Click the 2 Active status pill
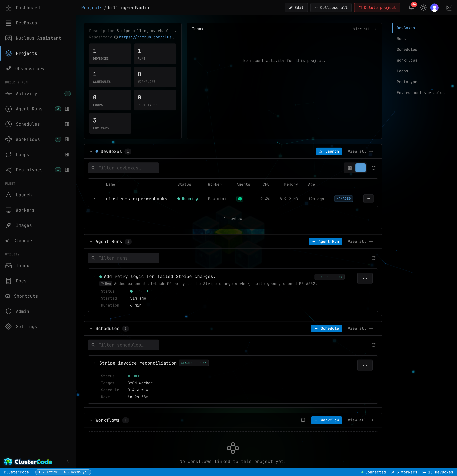The width and height of the screenshot is (457, 476). [x=63, y=472]
